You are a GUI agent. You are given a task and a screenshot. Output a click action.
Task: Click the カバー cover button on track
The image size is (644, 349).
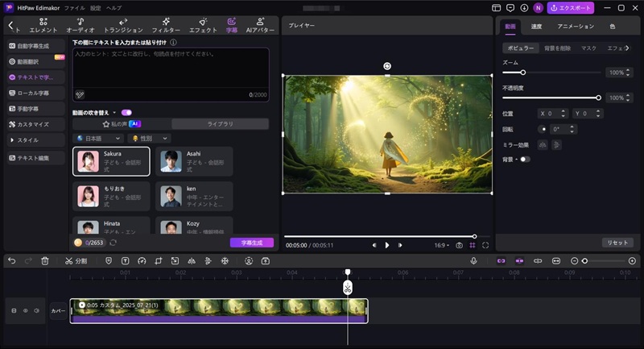coord(58,311)
